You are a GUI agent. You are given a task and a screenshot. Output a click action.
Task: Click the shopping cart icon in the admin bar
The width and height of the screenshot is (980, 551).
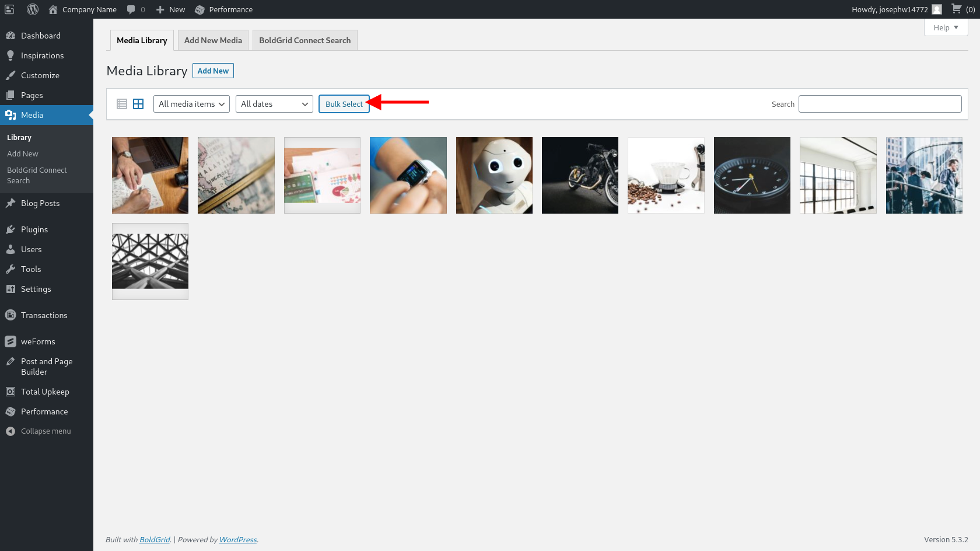(x=957, y=9)
